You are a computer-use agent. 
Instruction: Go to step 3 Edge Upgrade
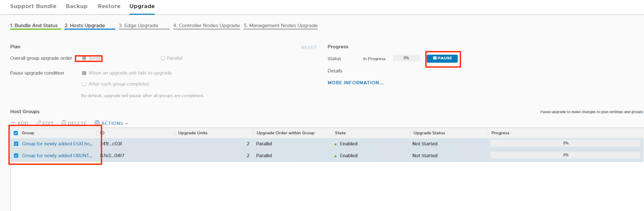pos(139,25)
